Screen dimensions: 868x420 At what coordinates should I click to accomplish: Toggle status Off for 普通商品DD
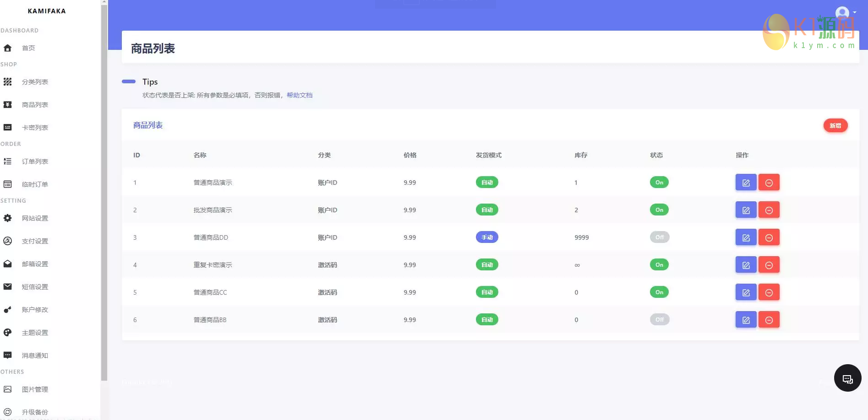click(x=660, y=237)
